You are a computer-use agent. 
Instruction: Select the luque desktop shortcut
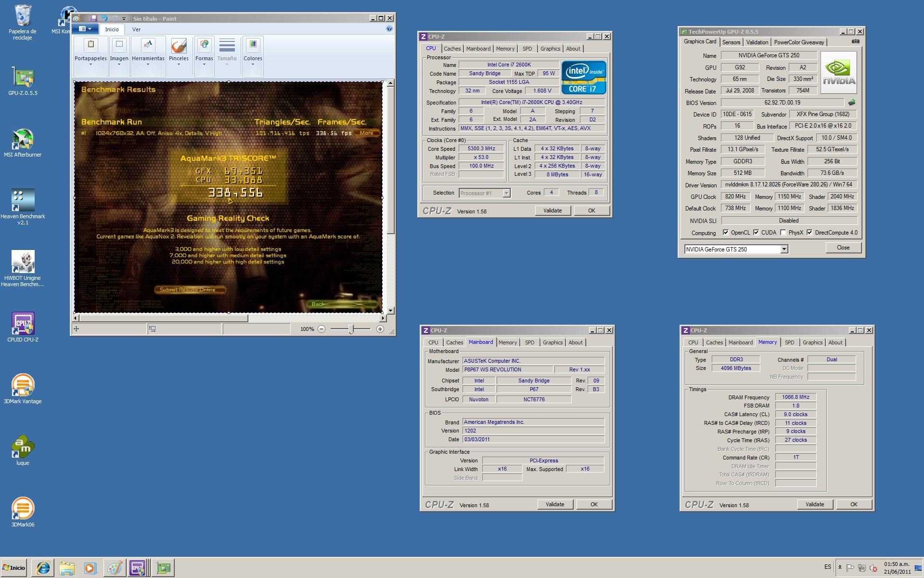coord(23,451)
